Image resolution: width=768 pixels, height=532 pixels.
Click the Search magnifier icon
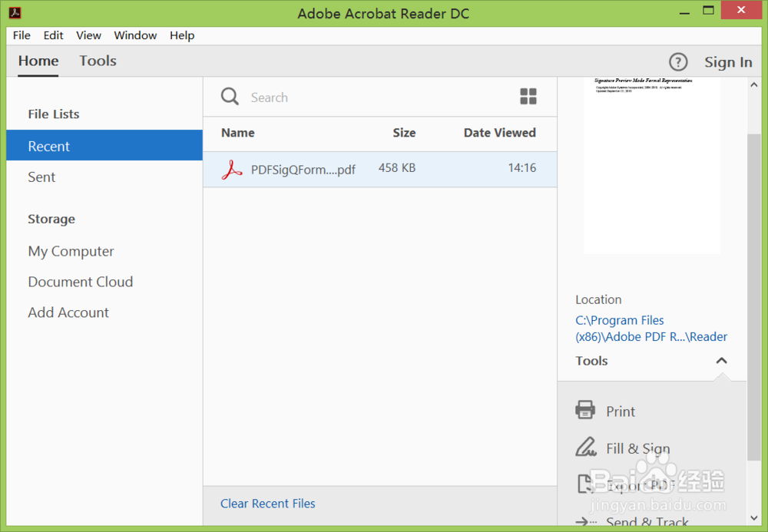coord(230,96)
